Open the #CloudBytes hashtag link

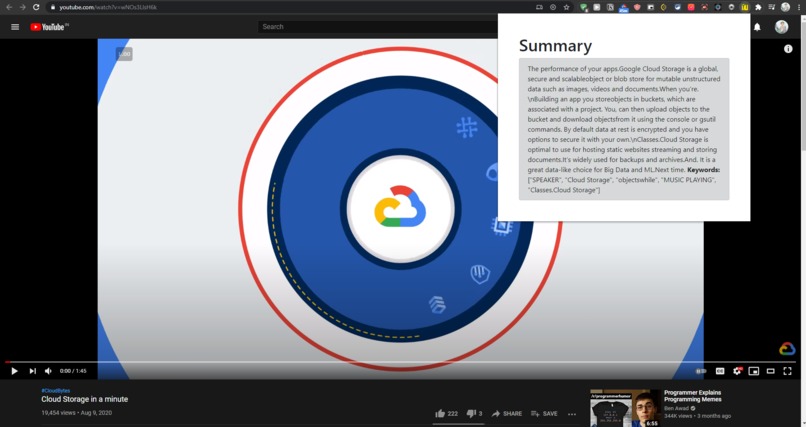coord(56,391)
